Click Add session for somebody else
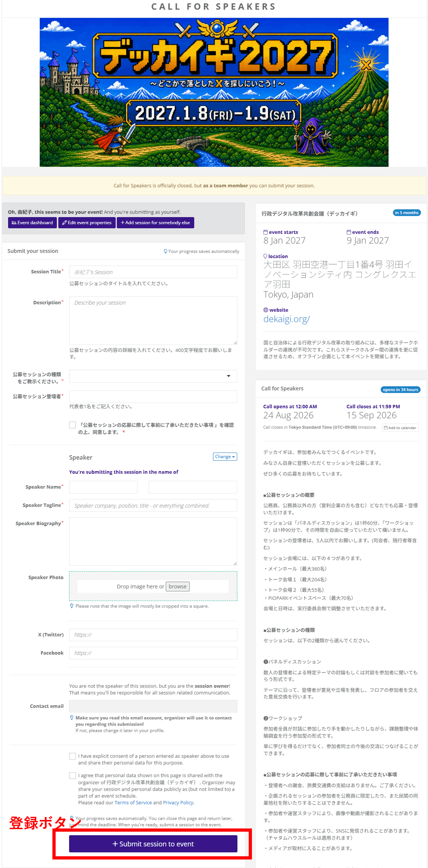This screenshot has width=428, height=868. (x=155, y=223)
